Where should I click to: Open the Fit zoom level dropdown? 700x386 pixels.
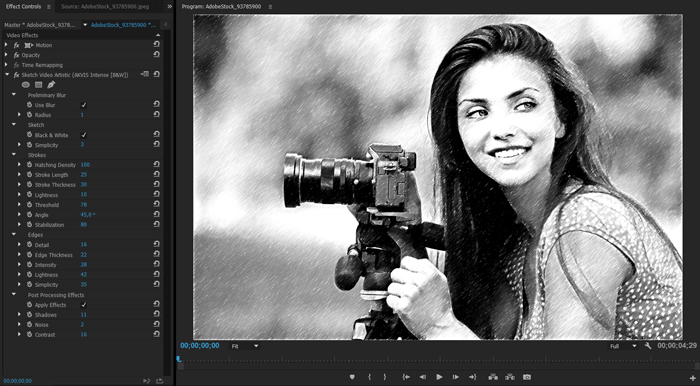[x=245, y=346]
